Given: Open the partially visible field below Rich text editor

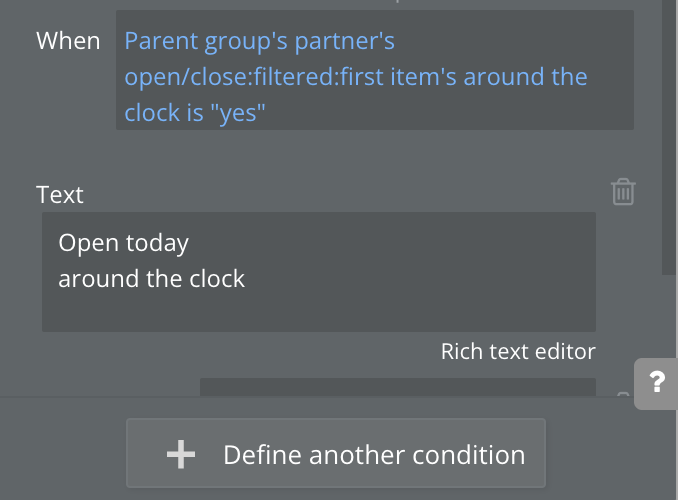Looking at the screenshot, I should (398, 387).
